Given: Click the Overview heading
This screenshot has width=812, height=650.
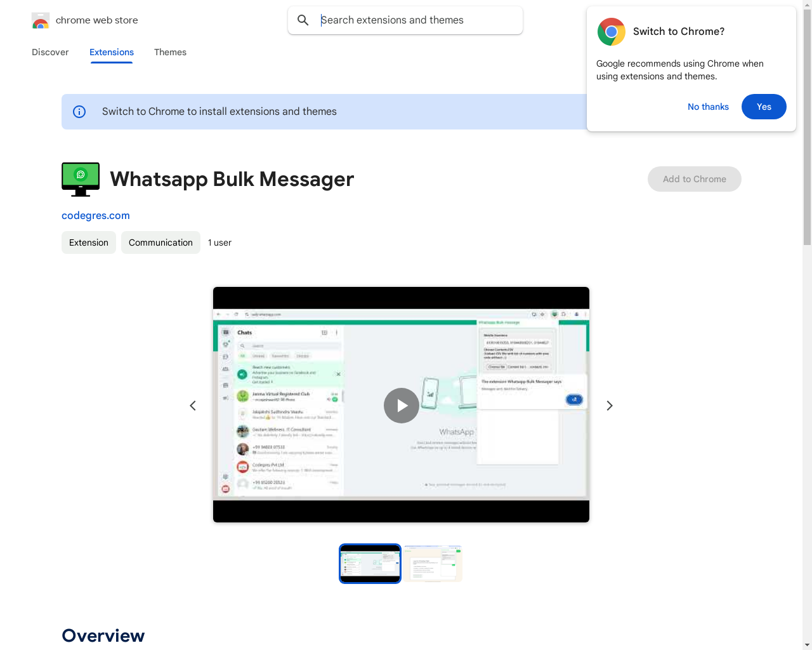Looking at the screenshot, I should click(103, 635).
